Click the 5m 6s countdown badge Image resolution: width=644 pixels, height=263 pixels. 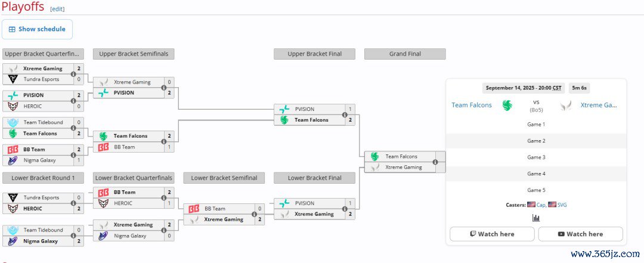pos(579,88)
